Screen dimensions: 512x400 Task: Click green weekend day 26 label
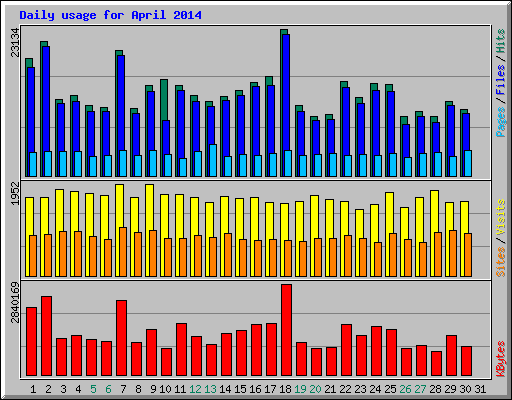point(405,389)
